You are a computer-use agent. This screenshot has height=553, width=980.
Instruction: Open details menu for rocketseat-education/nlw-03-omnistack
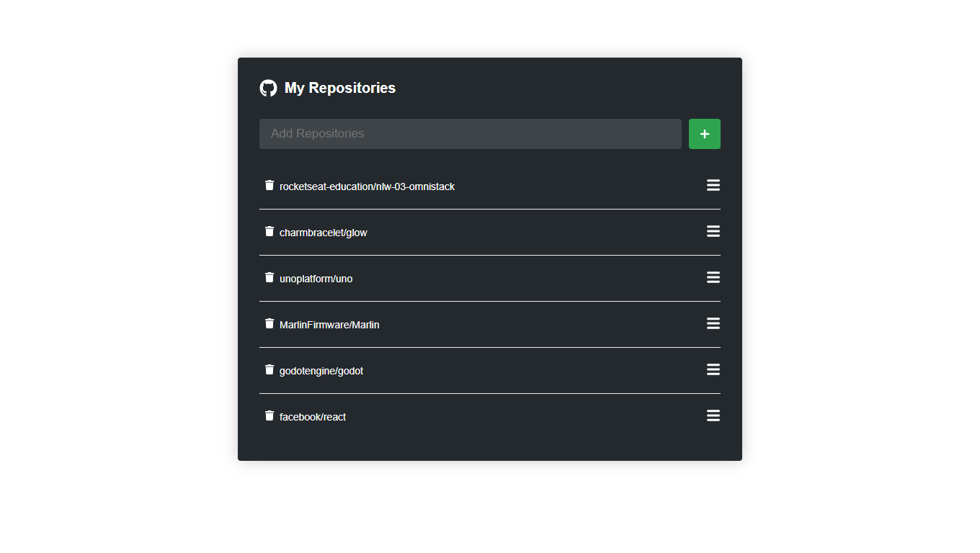coord(713,185)
